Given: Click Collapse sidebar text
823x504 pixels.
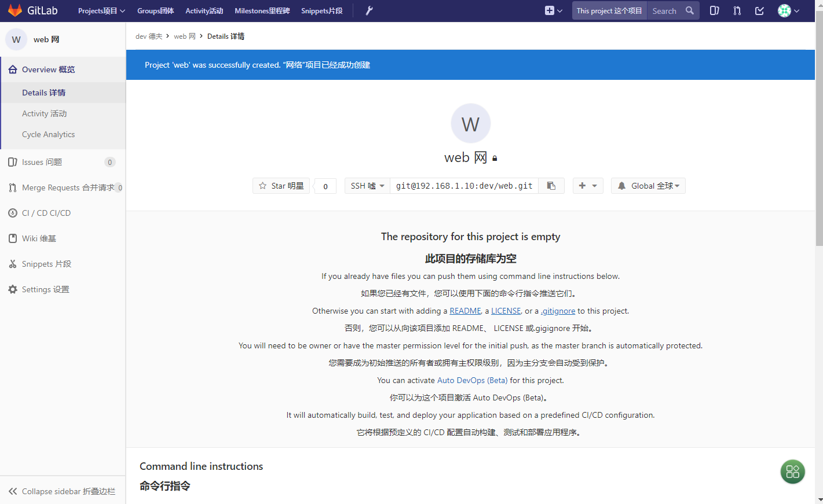Looking at the screenshot, I should point(68,491).
